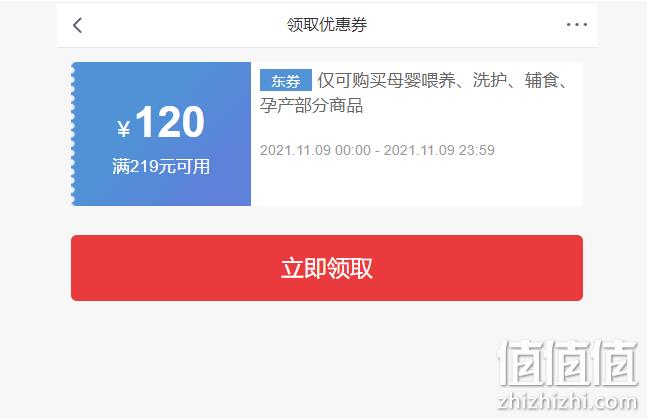Viewport: 647px width, 419px height.
Task: Click the last 值 character in watermark
Action: (x=615, y=363)
